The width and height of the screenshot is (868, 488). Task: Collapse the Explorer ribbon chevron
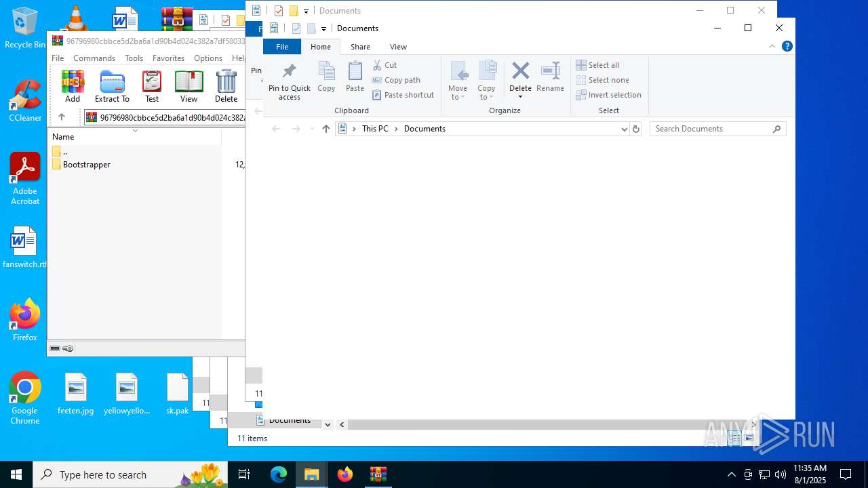[x=772, y=46]
